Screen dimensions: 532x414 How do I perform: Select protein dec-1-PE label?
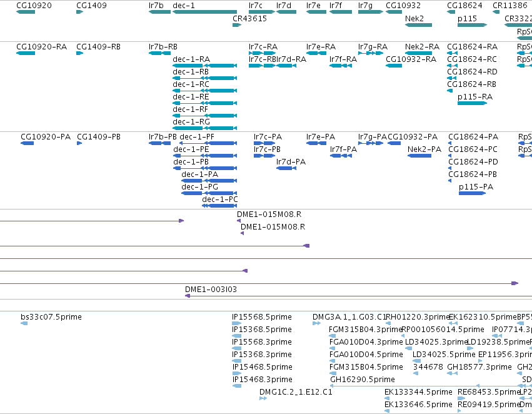[191, 149]
